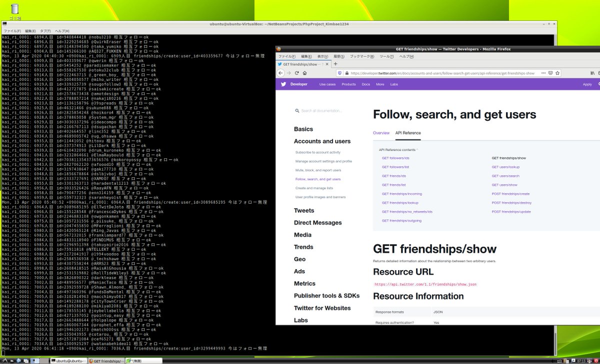Save page to Pocket icon
The image size is (600, 364).
550,73
